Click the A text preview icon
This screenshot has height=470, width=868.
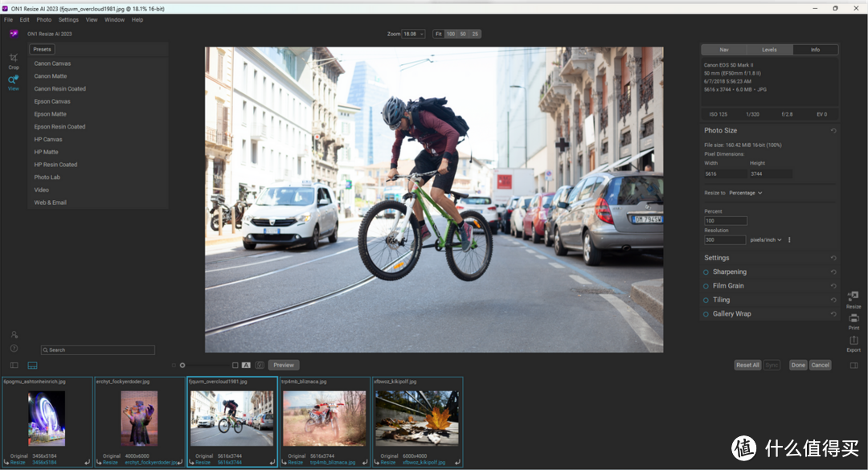point(247,366)
